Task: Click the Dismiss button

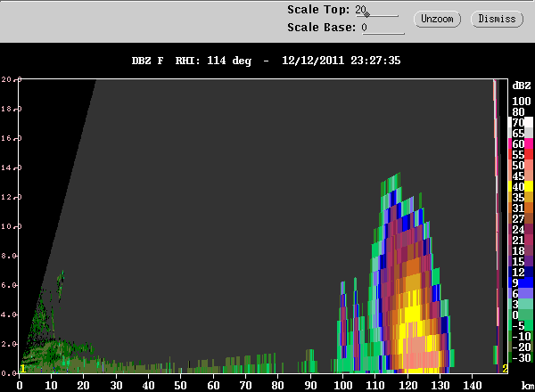Action: point(497,19)
